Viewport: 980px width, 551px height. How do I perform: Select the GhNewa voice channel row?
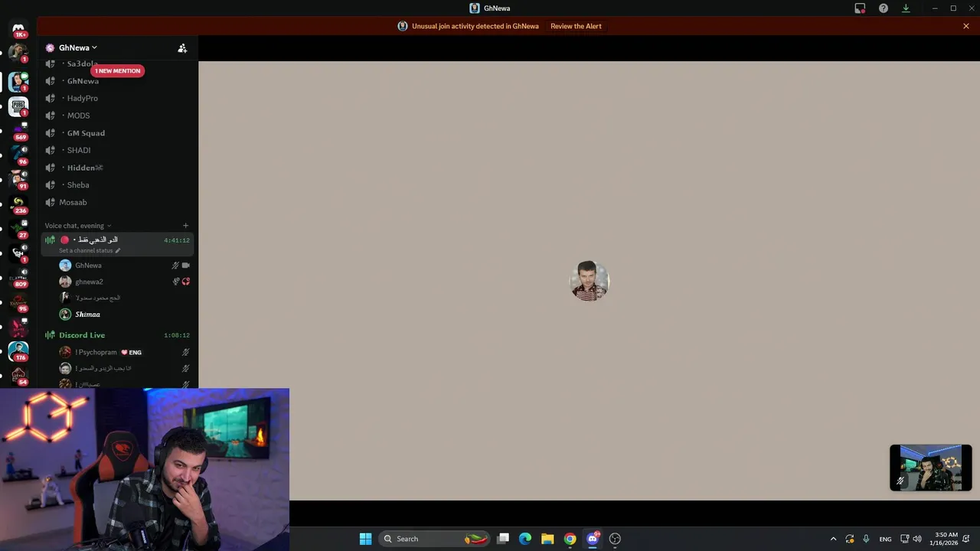(x=118, y=81)
